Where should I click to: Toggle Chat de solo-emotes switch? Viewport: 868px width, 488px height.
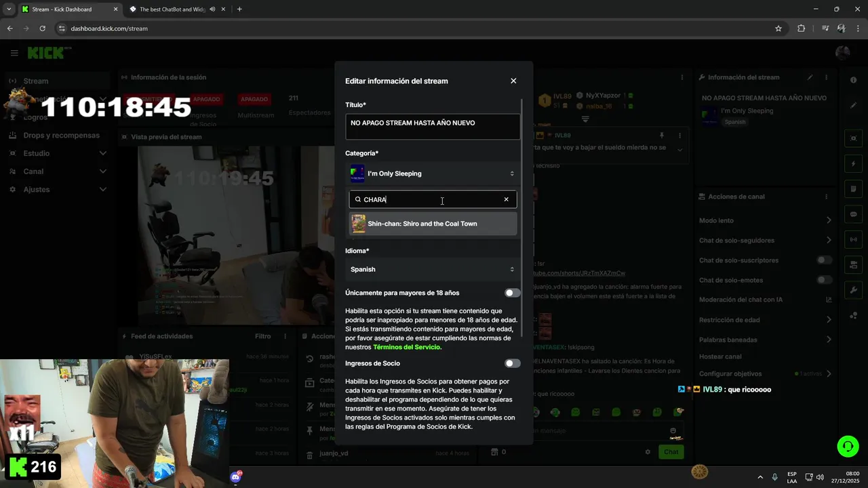(x=824, y=280)
